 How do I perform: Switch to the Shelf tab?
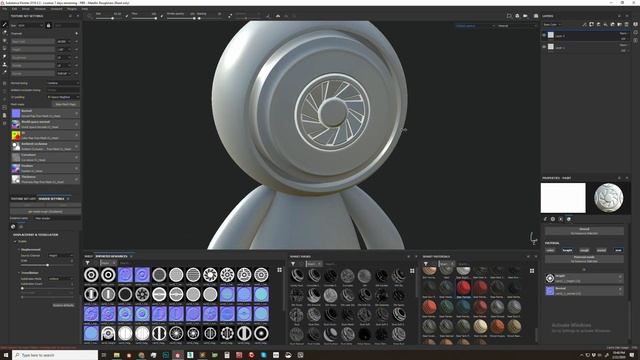[x=88, y=256]
